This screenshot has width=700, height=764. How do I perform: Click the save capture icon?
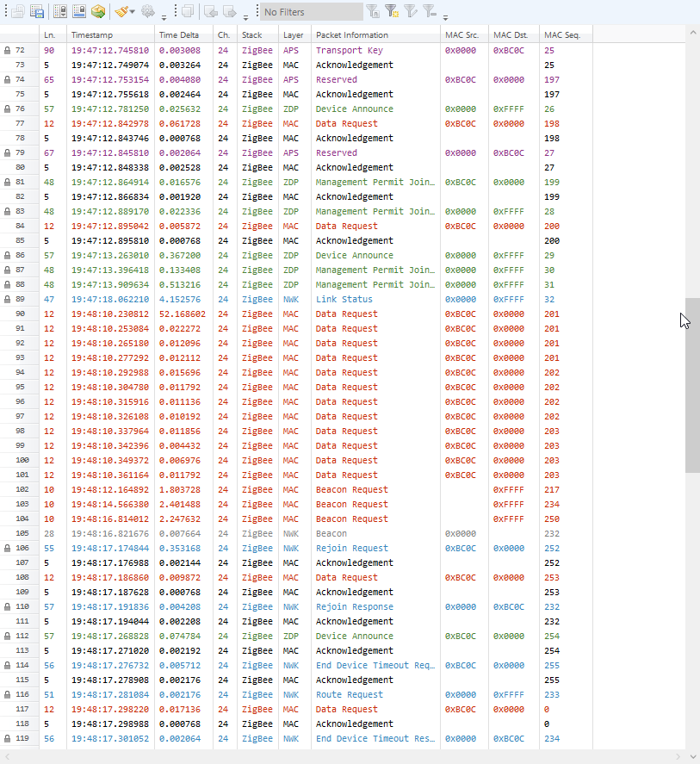[37, 11]
